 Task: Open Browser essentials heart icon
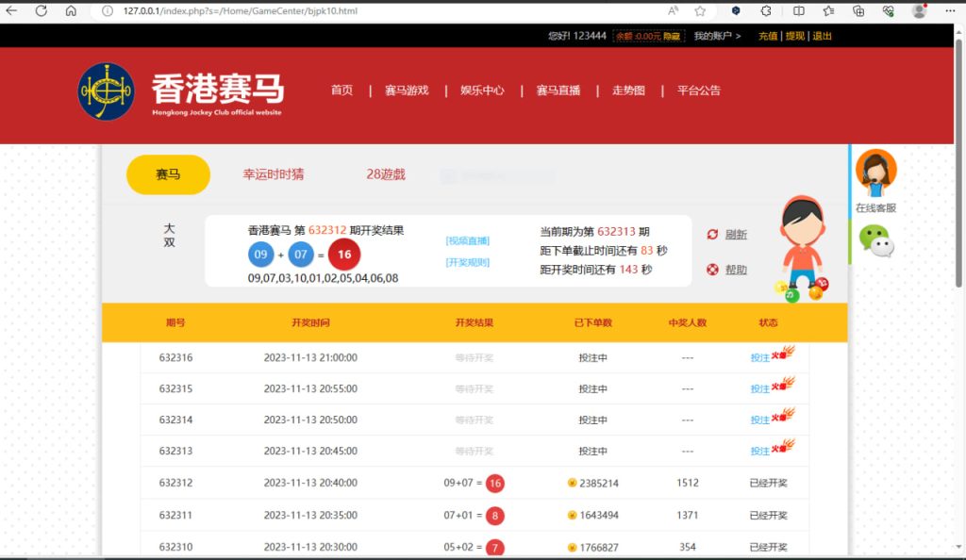click(x=888, y=10)
